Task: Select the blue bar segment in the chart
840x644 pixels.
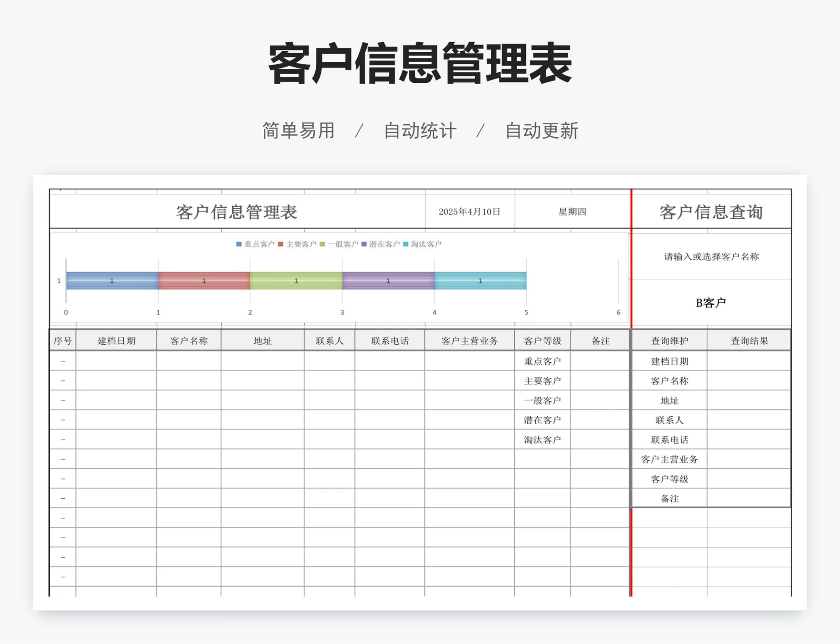Action: pyautogui.click(x=112, y=281)
